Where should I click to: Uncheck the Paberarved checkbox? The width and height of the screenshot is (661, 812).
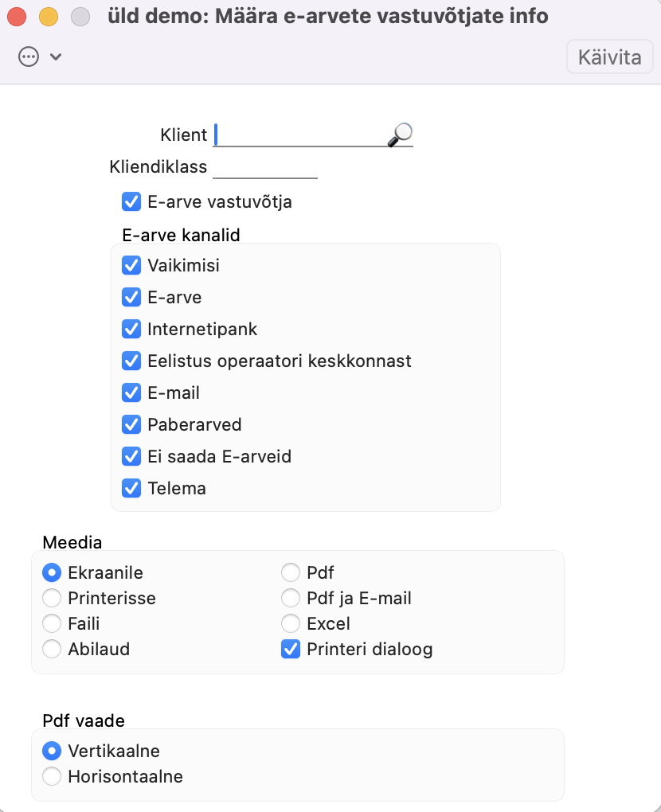(x=131, y=424)
